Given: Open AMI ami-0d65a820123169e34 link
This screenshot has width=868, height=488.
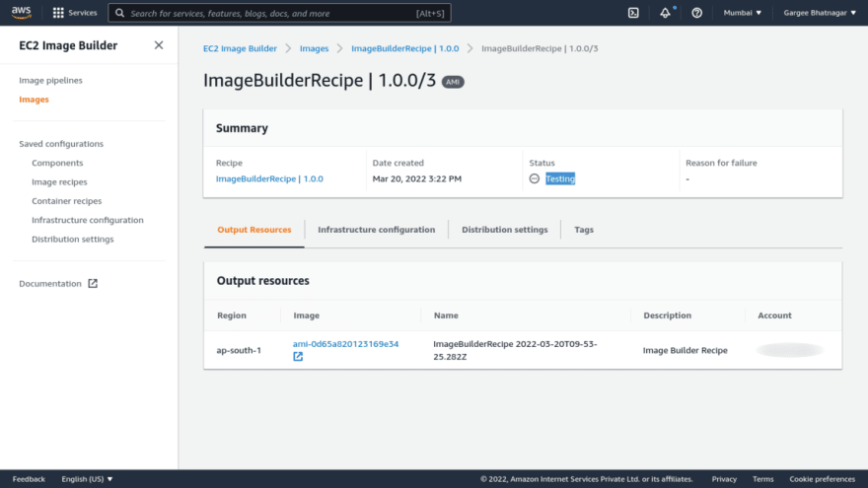Looking at the screenshot, I should click(345, 344).
